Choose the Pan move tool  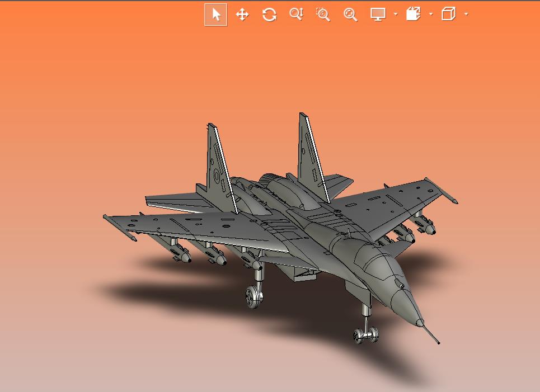pyautogui.click(x=242, y=15)
